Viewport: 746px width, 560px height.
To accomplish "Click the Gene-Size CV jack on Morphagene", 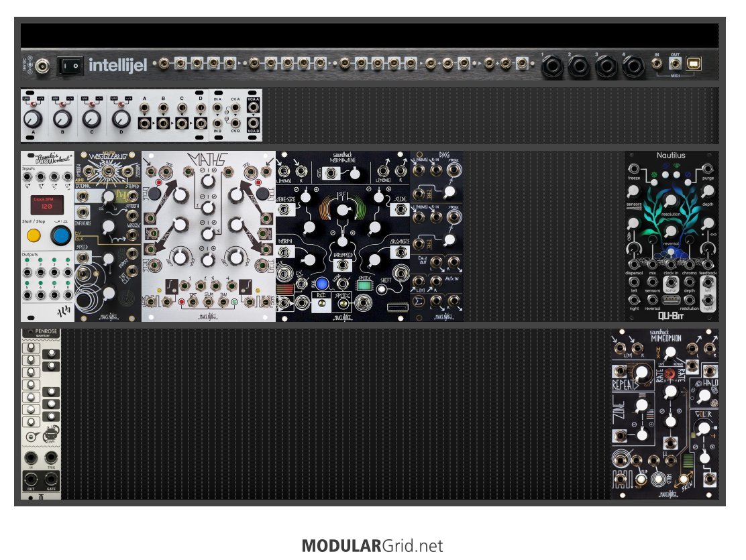I will (x=284, y=210).
